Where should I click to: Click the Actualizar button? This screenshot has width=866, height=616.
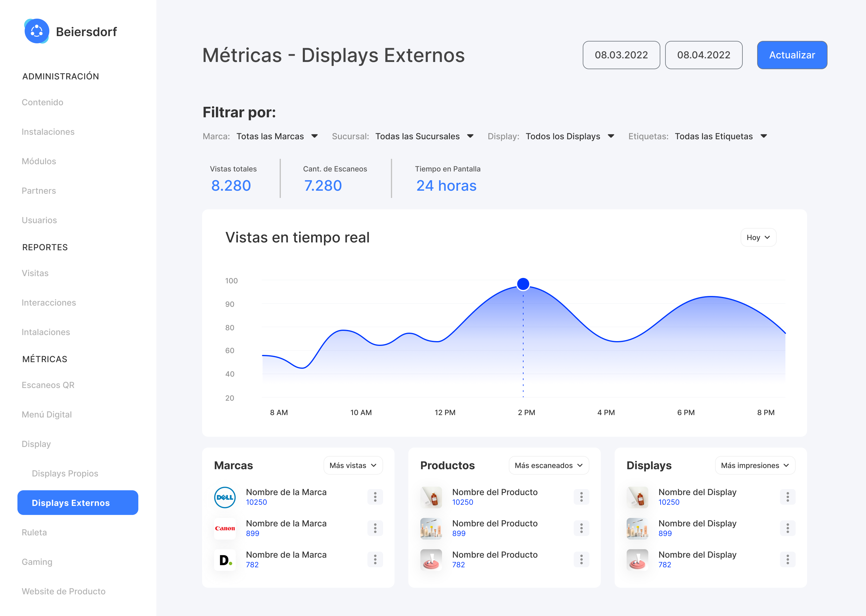point(792,55)
